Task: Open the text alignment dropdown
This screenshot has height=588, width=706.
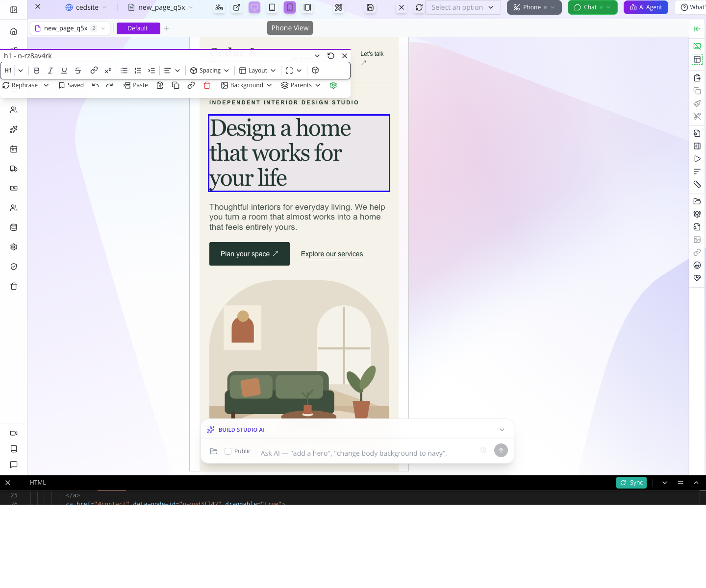Action: (x=172, y=71)
